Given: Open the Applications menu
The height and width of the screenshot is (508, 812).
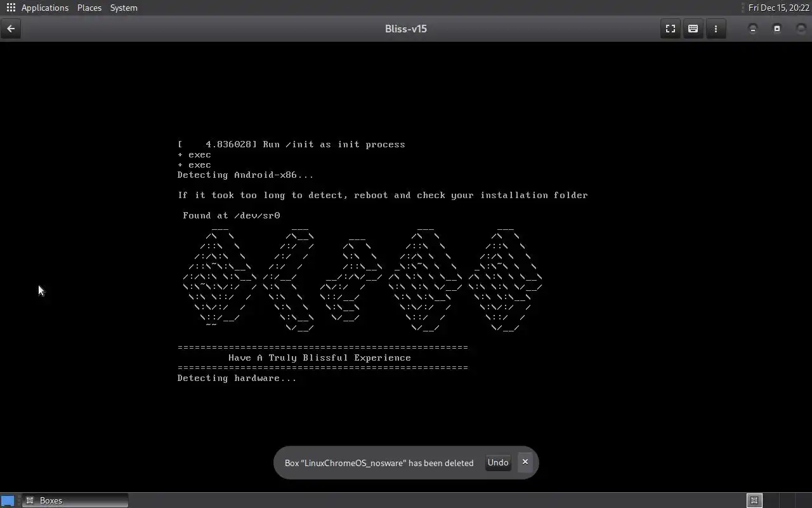Looking at the screenshot, I should 44,8.
